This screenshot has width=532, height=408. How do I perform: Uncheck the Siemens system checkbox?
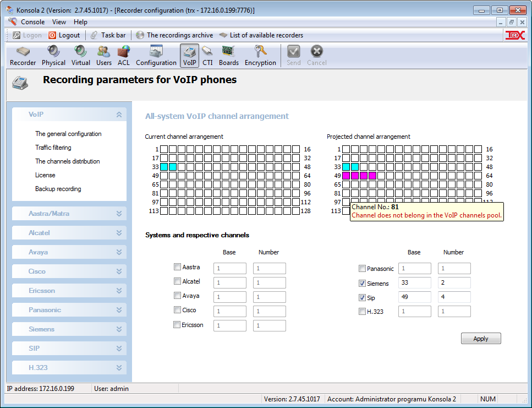362,283
